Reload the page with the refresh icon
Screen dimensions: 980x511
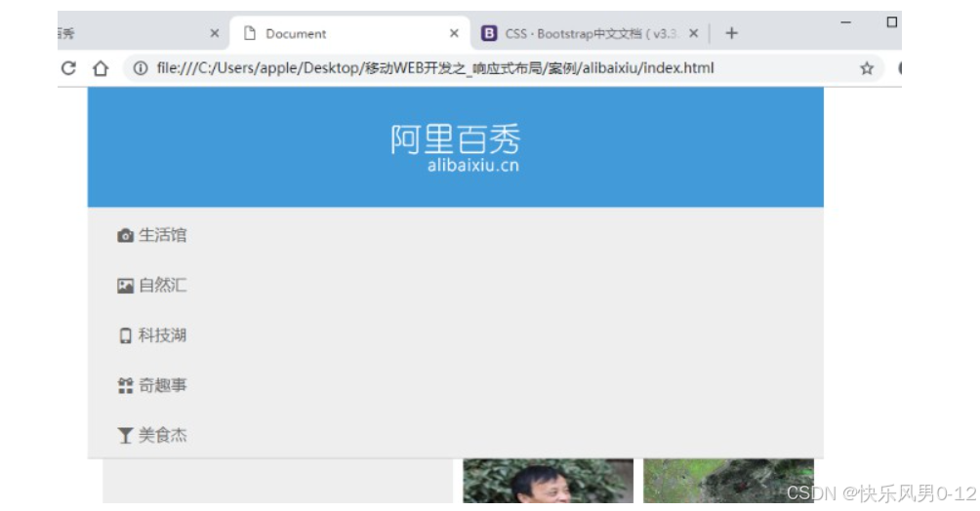(68, 68)
